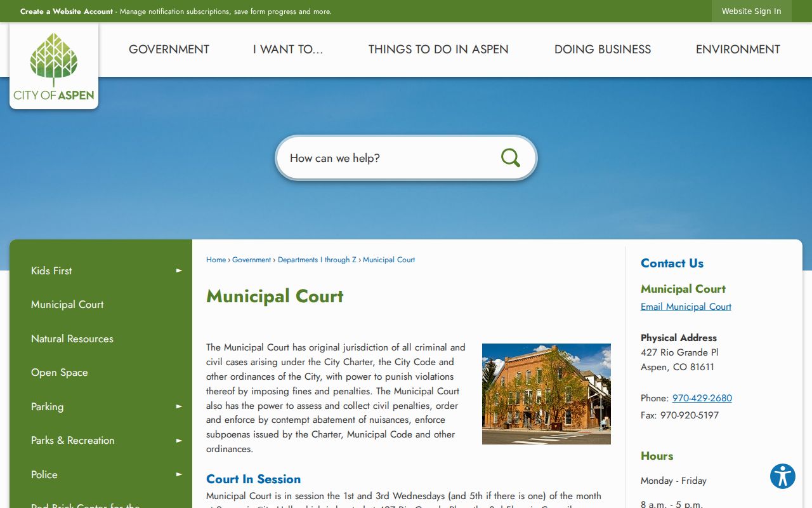Open Things To Do In Aspen menu

click(438, 50)
